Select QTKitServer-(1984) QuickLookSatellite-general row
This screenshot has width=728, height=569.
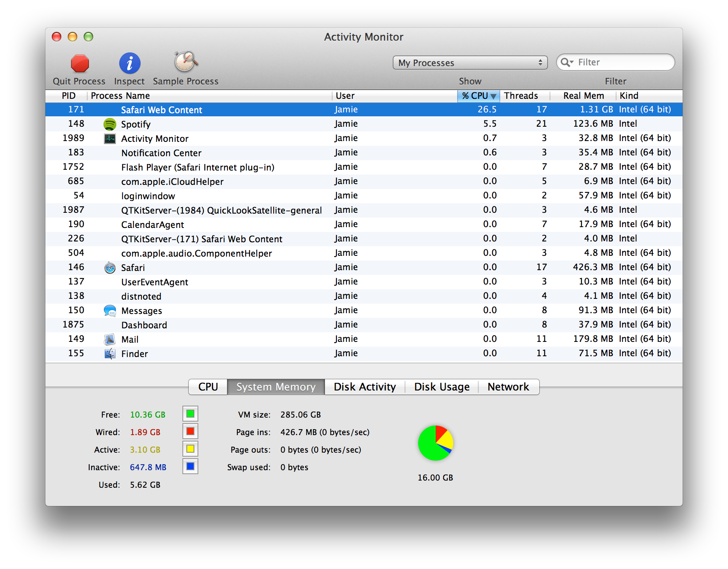[364, 210]
